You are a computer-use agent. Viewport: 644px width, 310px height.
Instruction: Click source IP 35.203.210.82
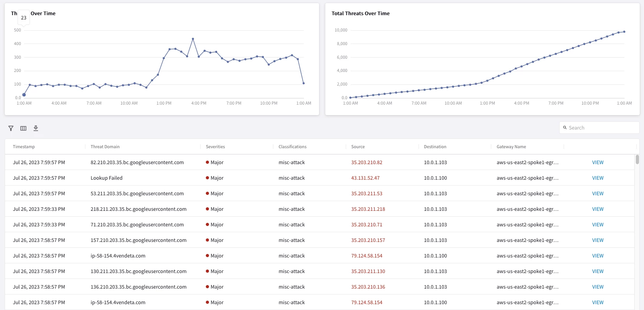(x=367, y=162)
